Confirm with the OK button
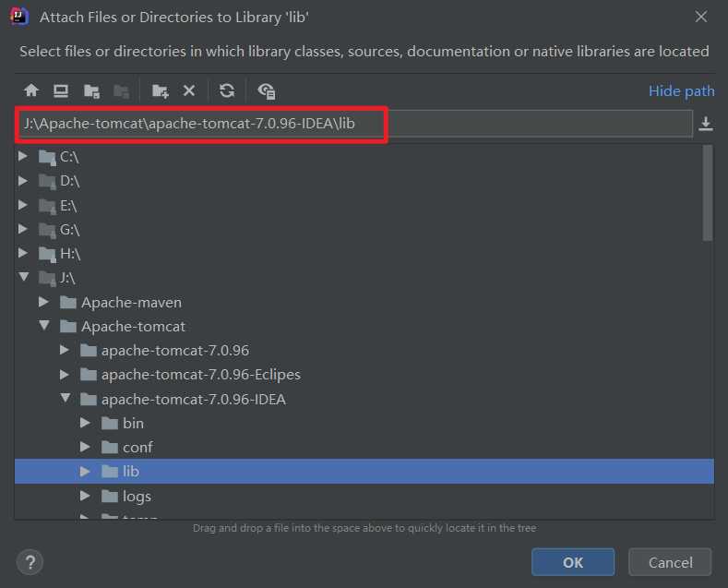 (573, 562)
